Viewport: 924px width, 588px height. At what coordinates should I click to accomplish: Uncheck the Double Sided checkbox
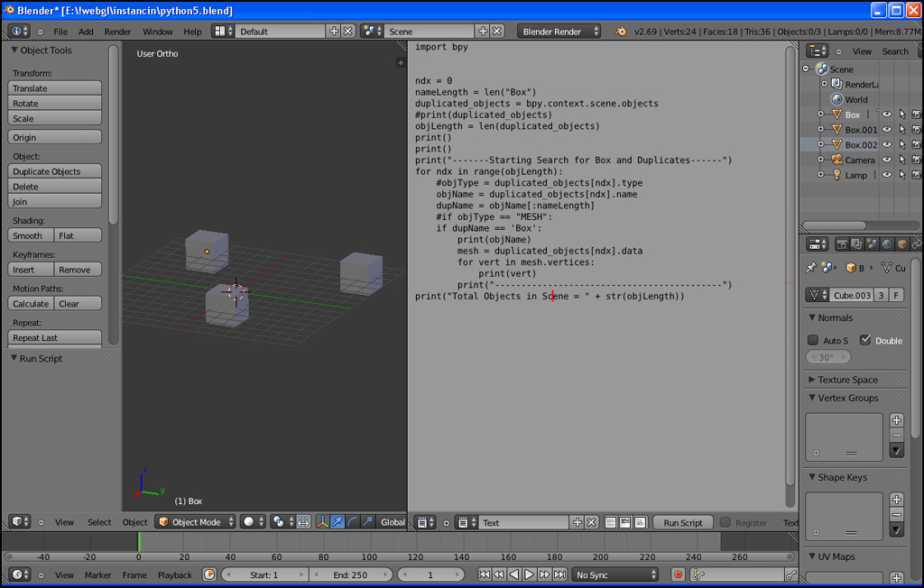[865, 340]
